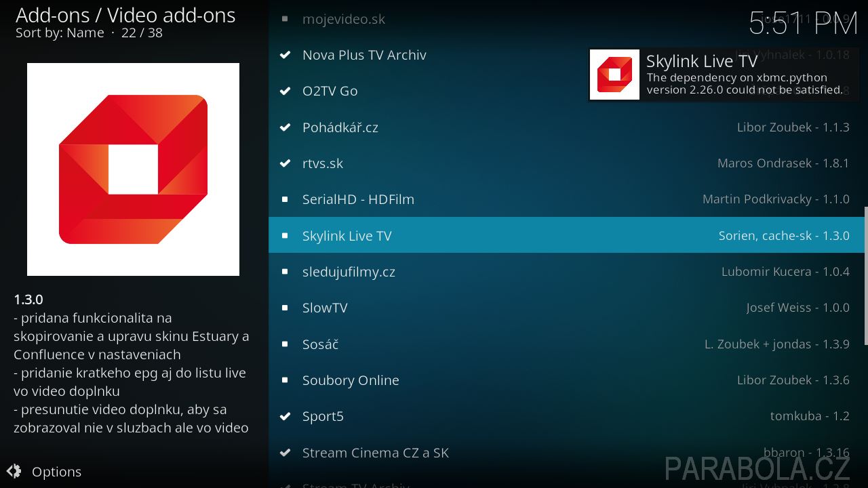This screenshot has width=868, height=488.
Task: Click the list scrollbar handle
Action: point(866,276)
